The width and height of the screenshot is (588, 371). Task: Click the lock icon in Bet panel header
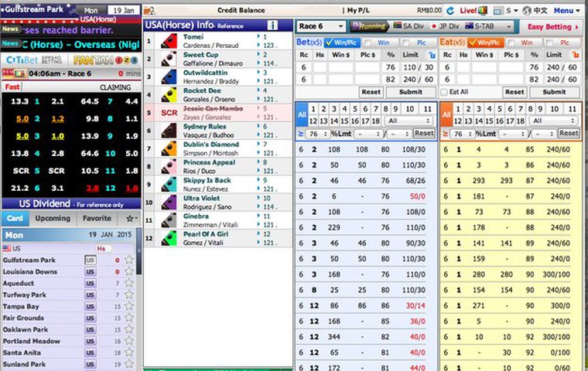[x=432, y=55]
